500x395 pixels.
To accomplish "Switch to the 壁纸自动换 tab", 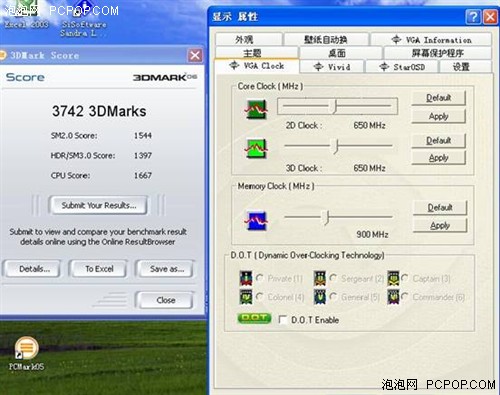I will (x=326, y=40).
